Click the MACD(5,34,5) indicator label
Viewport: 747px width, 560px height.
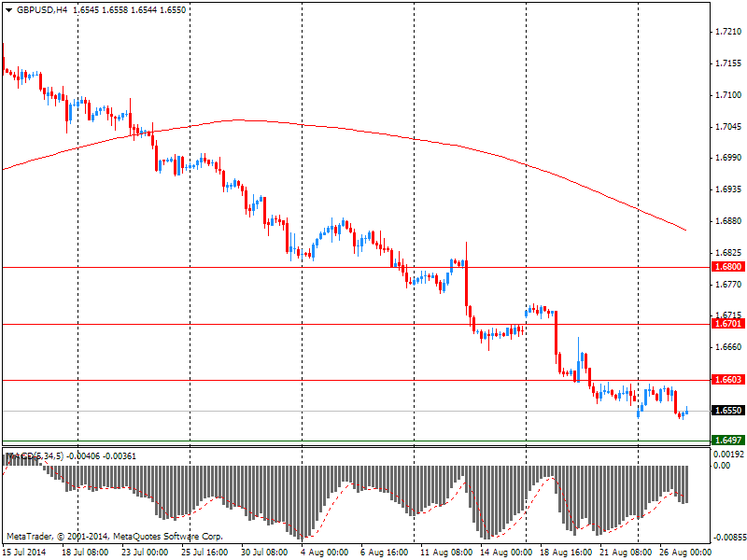click(x=35, y=456)
